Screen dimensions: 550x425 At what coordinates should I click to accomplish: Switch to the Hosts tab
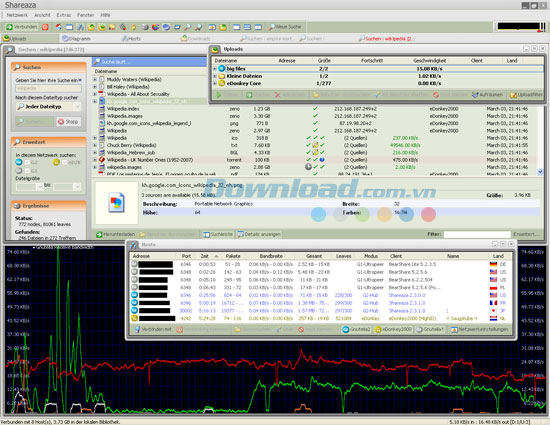click(131, 39)
